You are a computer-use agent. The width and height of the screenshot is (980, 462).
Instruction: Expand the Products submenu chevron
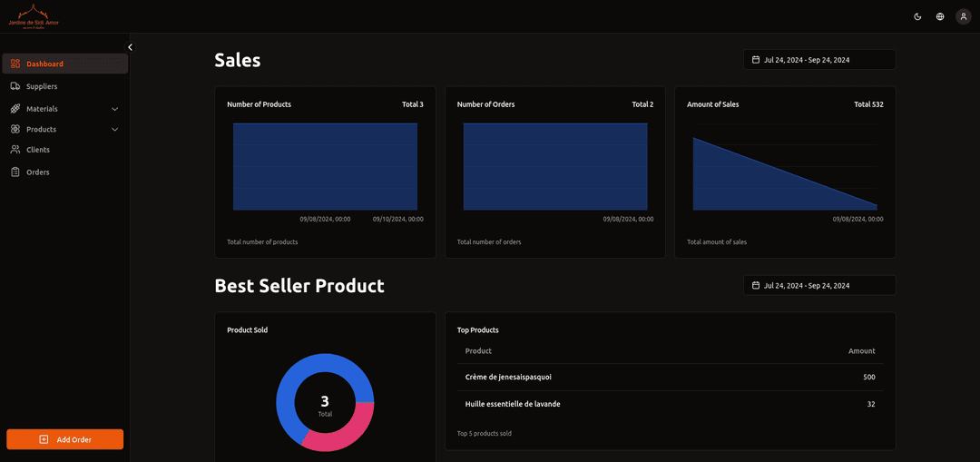pos(115,130)
